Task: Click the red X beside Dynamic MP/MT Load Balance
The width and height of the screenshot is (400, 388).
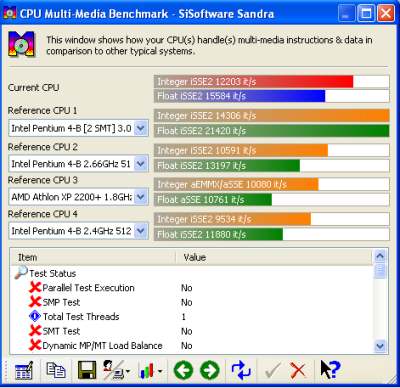Action: (35, 345)
